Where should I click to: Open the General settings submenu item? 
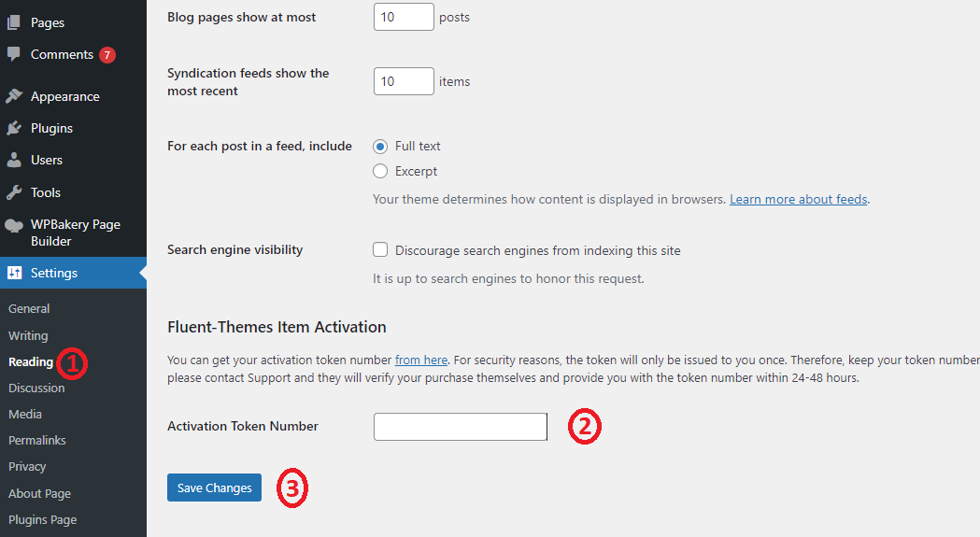coord(29,308)
